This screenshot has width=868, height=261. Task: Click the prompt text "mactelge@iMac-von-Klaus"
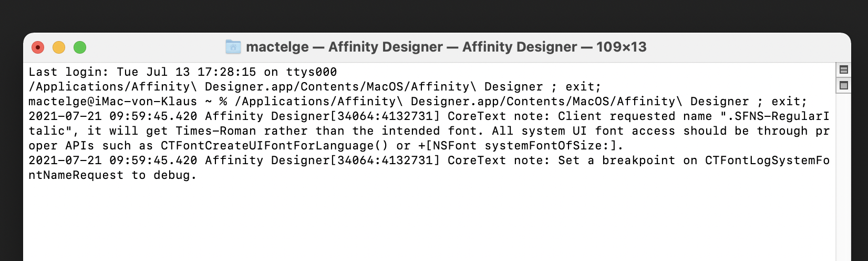click(113, 102)
